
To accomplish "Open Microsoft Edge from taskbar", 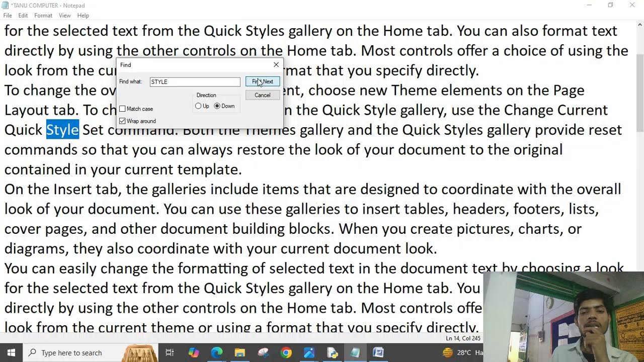I will [x=217, y=352].
